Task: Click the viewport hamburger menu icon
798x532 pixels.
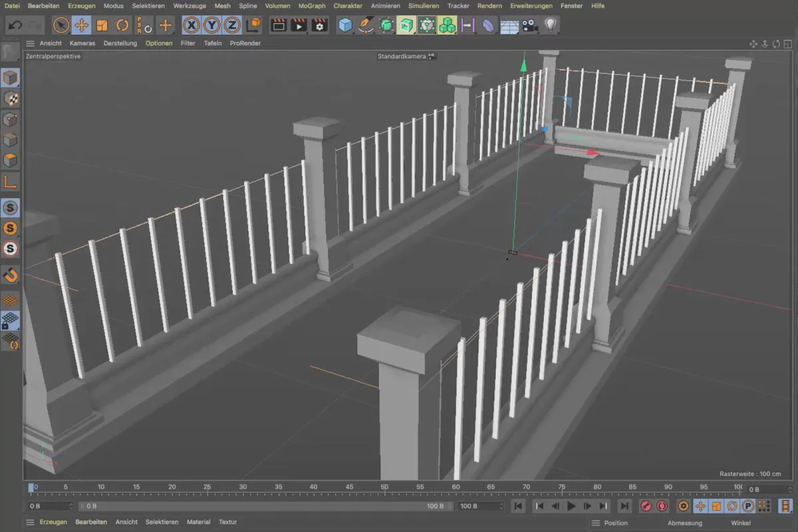Action: click(30, 43)
